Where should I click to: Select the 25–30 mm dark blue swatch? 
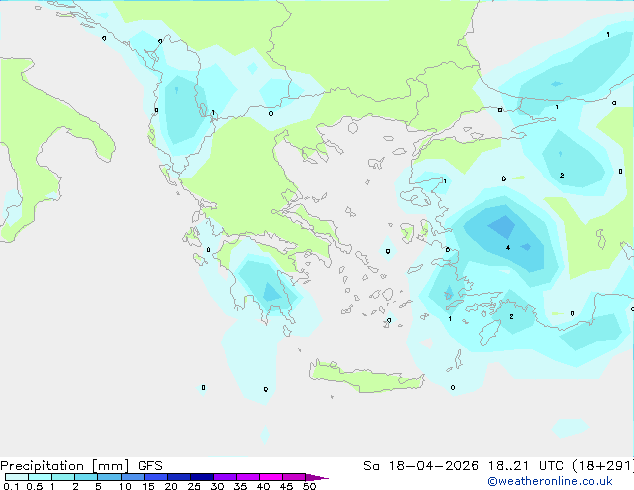pos(202,477)
